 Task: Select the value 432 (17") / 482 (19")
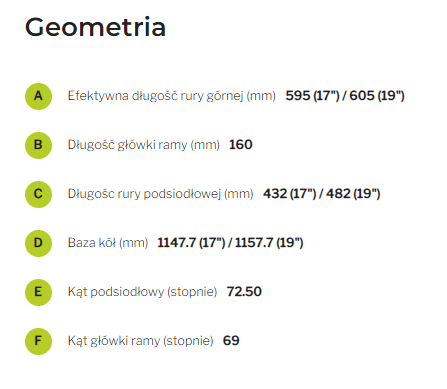point(322,194)
